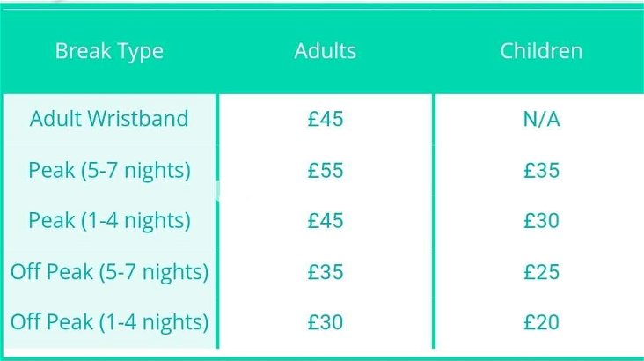
Task: Click the divider between Break Type and Adults
Action: 217,221
